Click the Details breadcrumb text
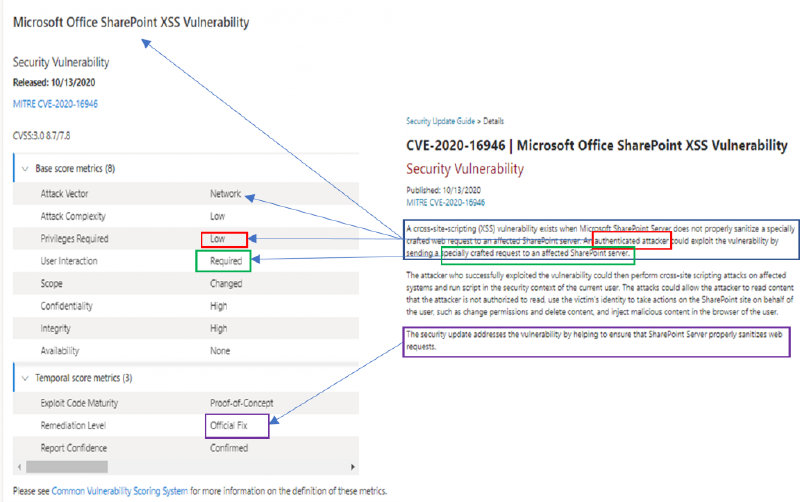 click(x=493, y=121)
